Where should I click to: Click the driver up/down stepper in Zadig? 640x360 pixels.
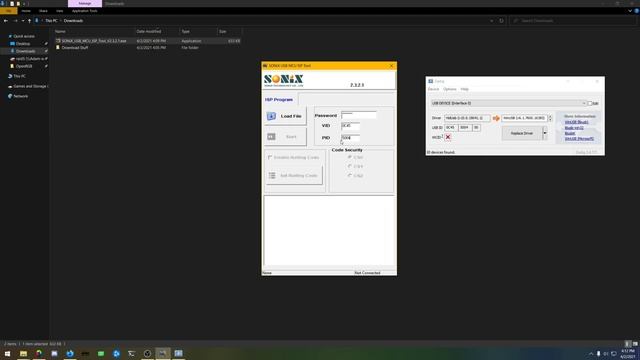click(x=550, y=118)
